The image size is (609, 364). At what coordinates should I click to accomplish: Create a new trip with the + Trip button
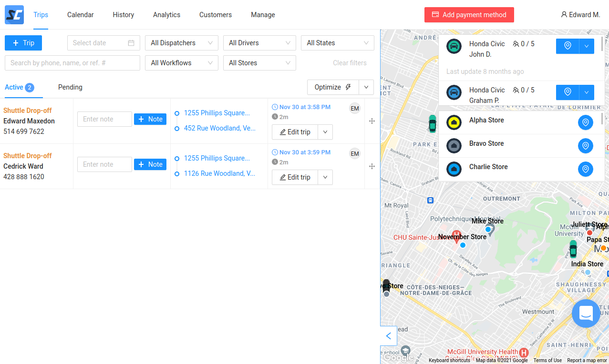click(23, 43)
